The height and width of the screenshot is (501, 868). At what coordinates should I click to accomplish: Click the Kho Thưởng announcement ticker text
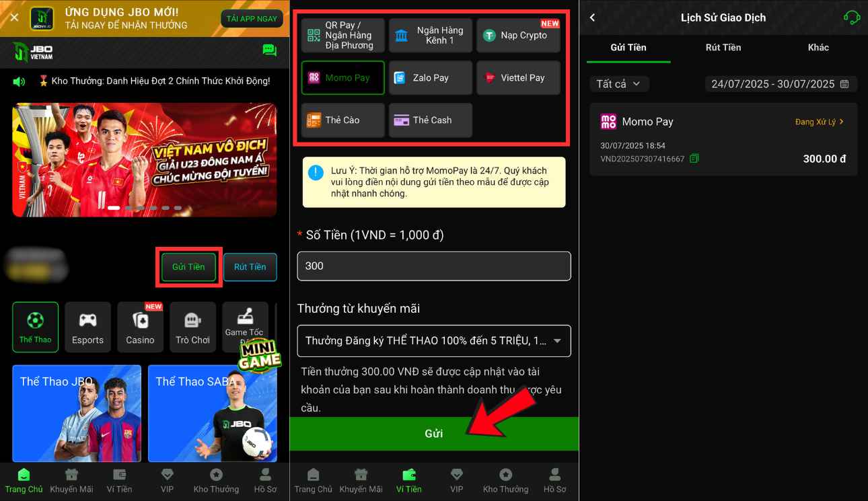tap(159, 81)
